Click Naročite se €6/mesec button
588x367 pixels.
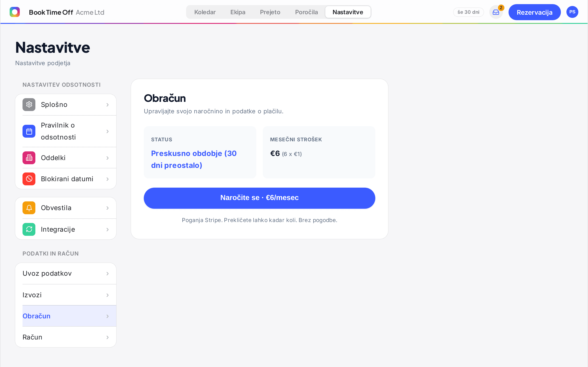[x=260, y=198]
